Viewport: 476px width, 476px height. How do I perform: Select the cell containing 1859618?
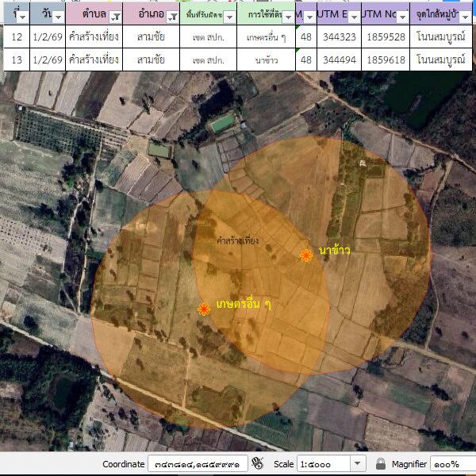[385, 59]
